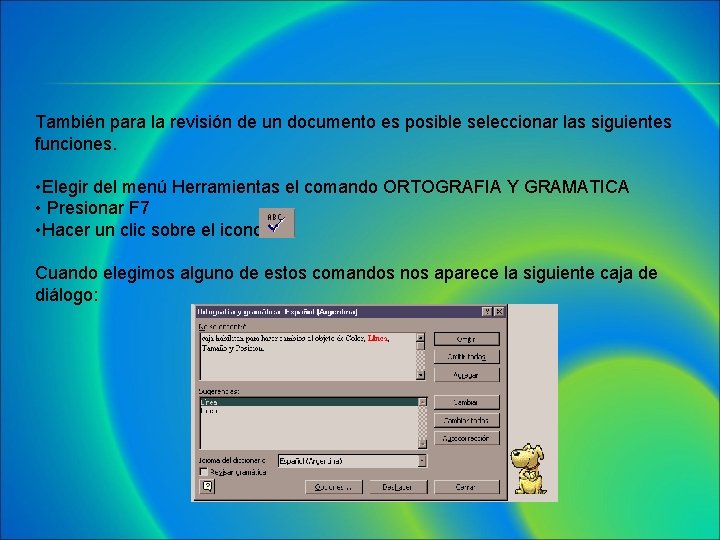
Task: Click scroll-down arrow of the 'No se encontró' text box
Action: click(421, 375)
